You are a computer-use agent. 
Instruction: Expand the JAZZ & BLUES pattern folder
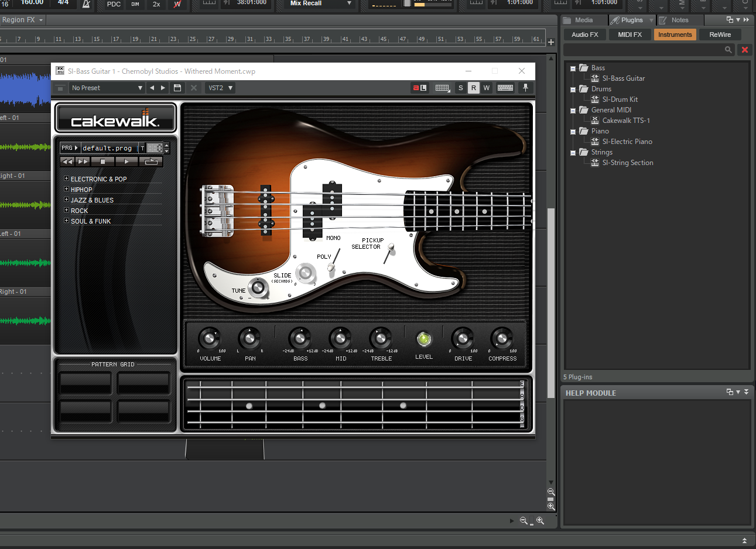[x=66, y=200]
